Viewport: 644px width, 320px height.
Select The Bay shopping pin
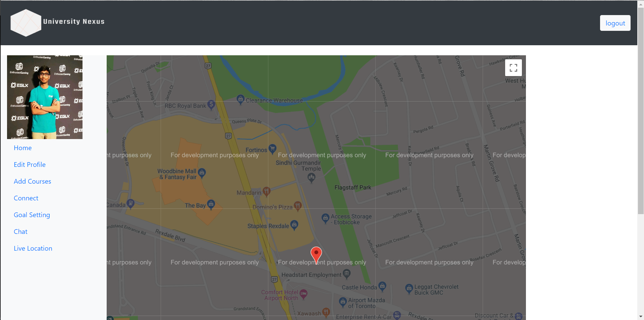point(211,204)
